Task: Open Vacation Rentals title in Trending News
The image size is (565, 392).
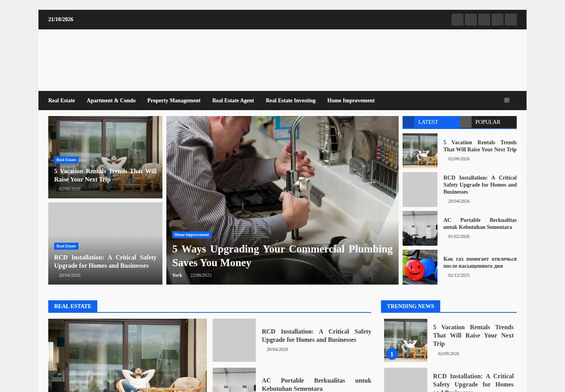Action: click(473, 335)
